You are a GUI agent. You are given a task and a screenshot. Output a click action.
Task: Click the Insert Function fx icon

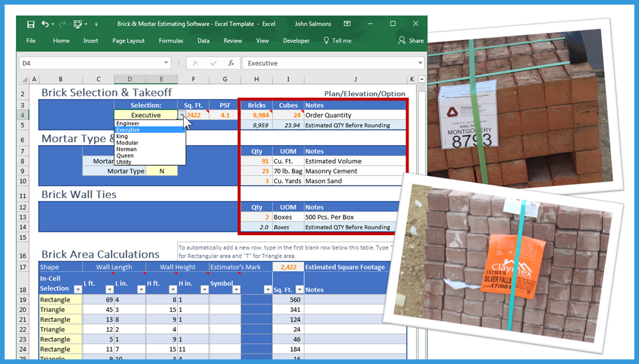click(x=231, y=63)
